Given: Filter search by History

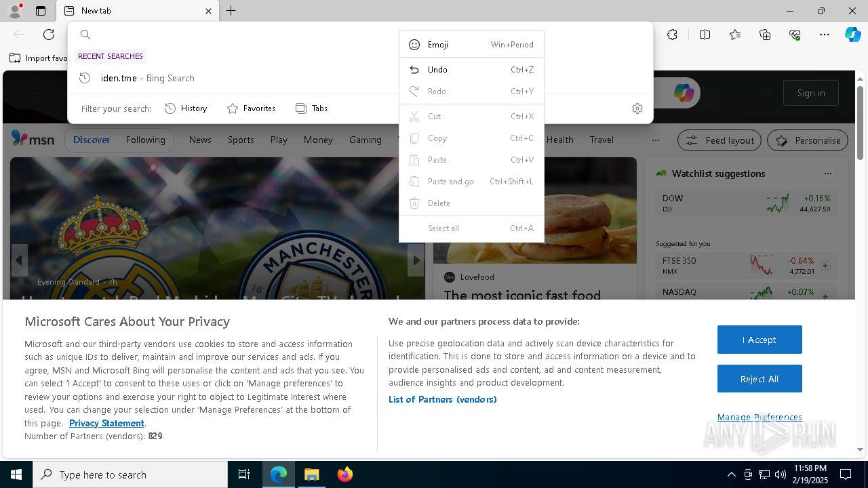Looking at the screenshot, I should pos(186,108).
